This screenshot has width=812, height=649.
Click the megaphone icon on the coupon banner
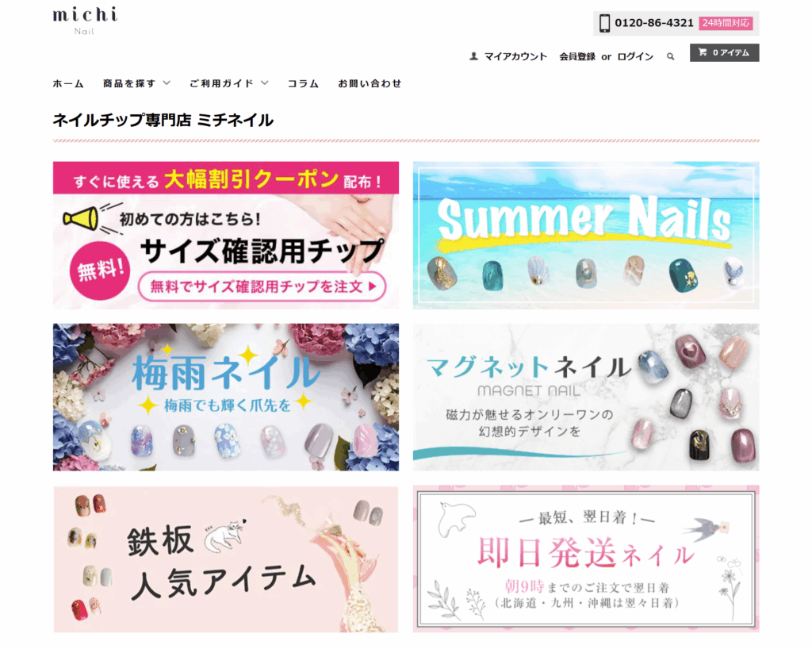click(82, 218)
